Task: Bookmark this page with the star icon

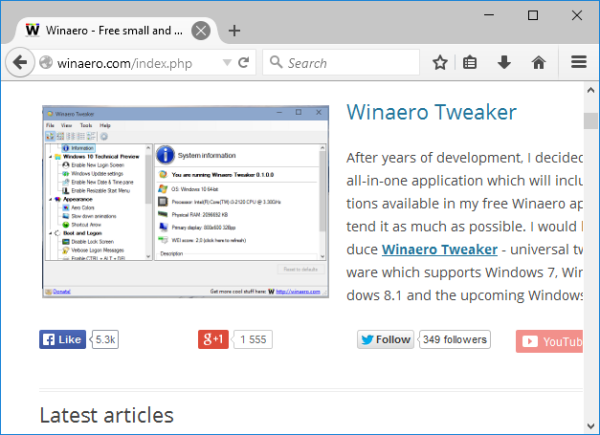Action: coord(440,62)
